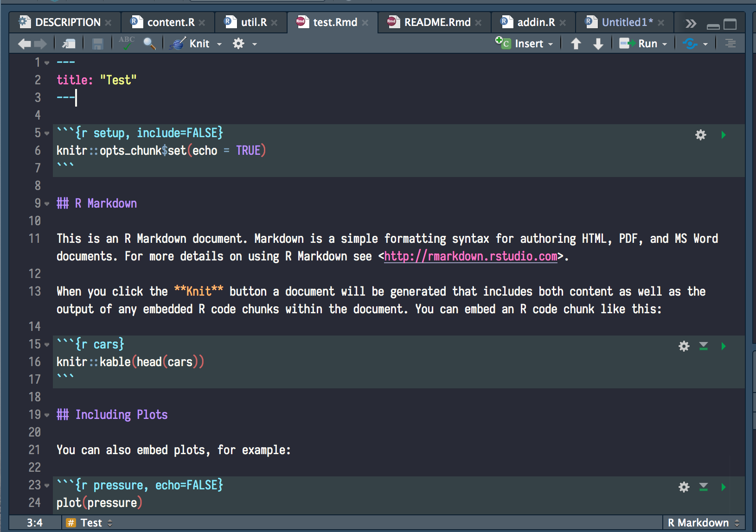The height and width of the screenshot is (532, 756).
Task: Toggle the document outline panel
Action: (730, 43)
